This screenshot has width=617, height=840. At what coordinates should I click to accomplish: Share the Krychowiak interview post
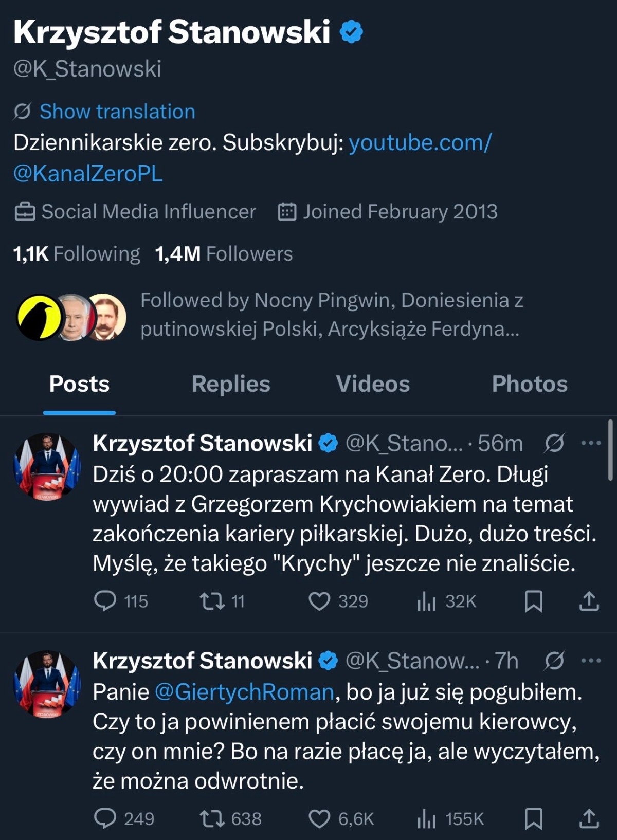pos(589,601)
